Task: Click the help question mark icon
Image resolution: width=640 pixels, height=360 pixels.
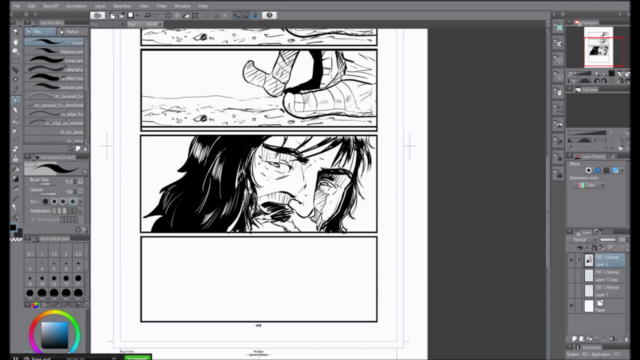Action: tap(269, 16)
